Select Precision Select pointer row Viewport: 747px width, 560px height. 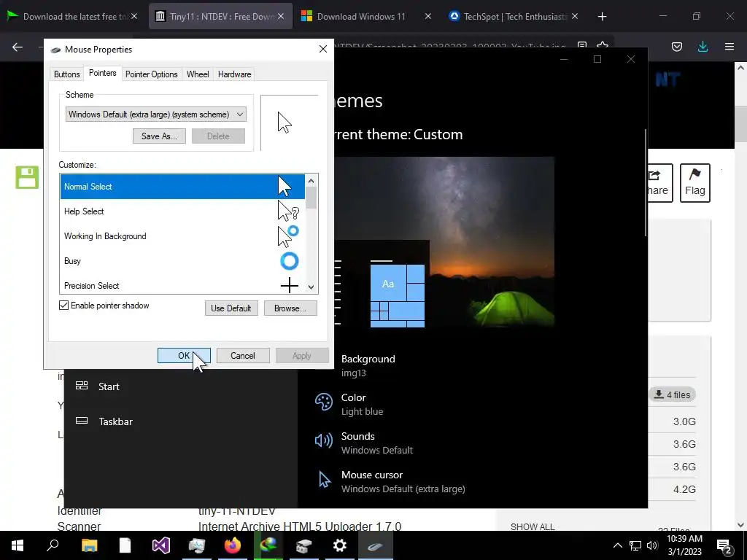[182, 285]
